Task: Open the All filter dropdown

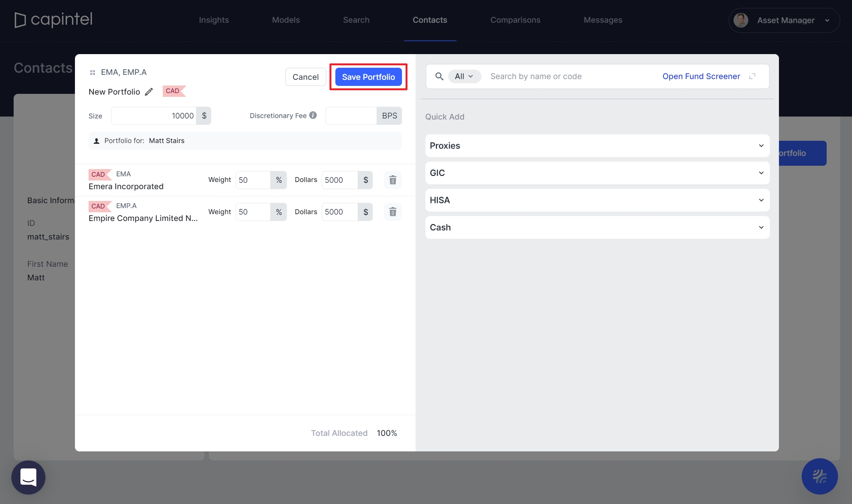Action: [464, 76]
